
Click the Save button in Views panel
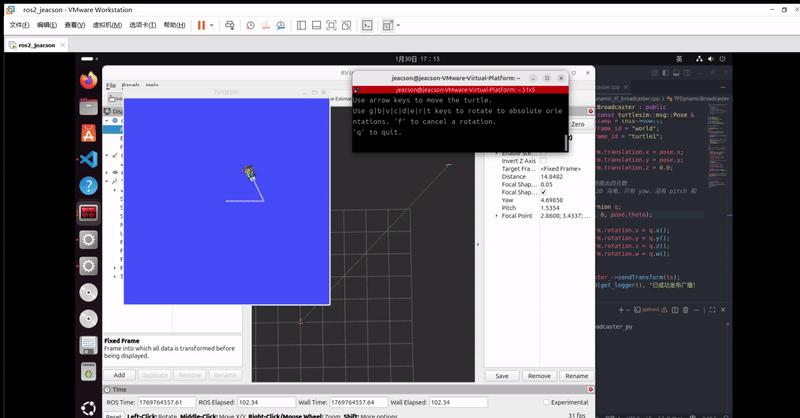tap(502, 376)
